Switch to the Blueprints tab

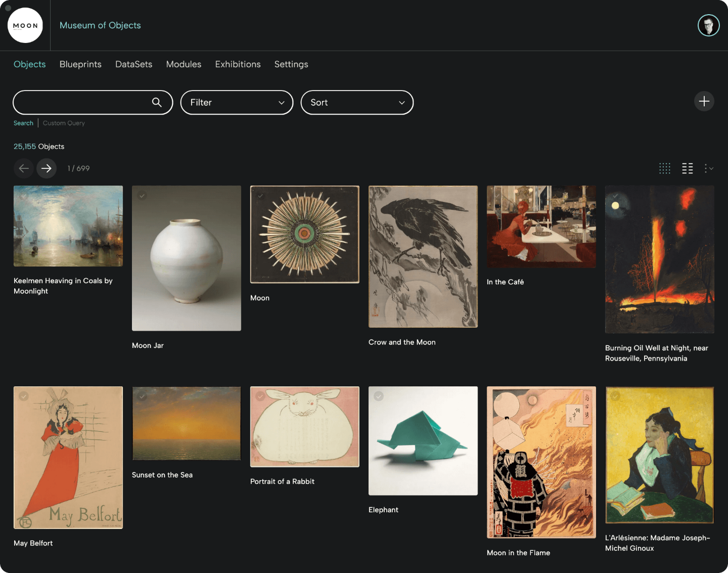[x=80, y=64]
